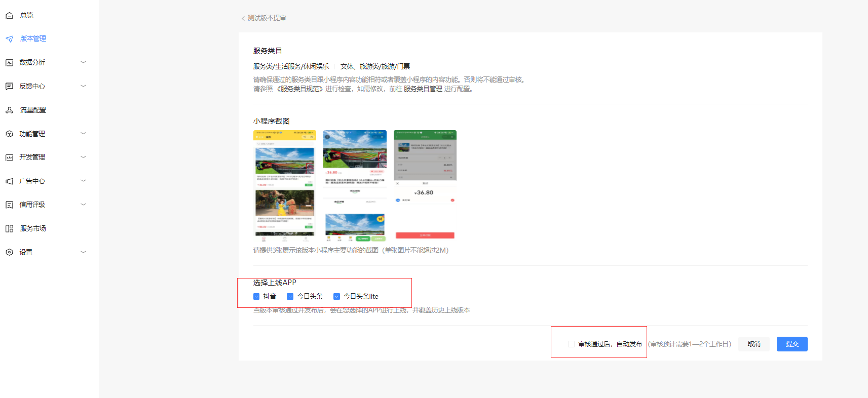Open the 《服务类目规范》 link
This screenshot has height=398, width=868.
point(299,89)
